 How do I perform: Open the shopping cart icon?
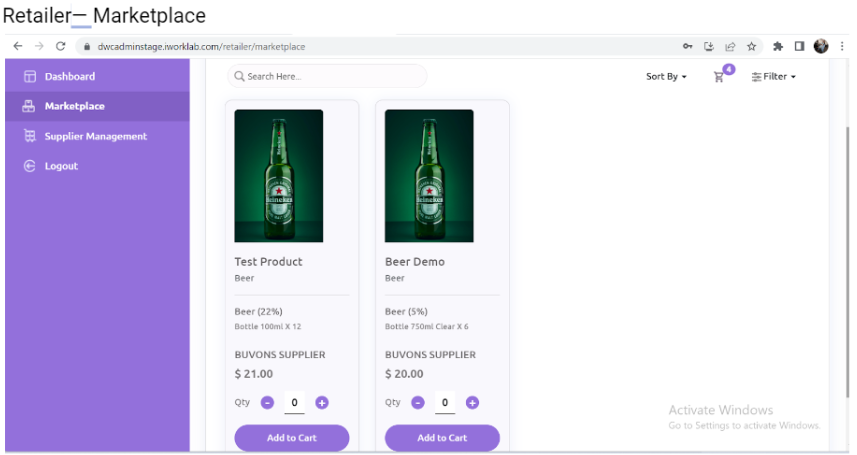[719, 77]
